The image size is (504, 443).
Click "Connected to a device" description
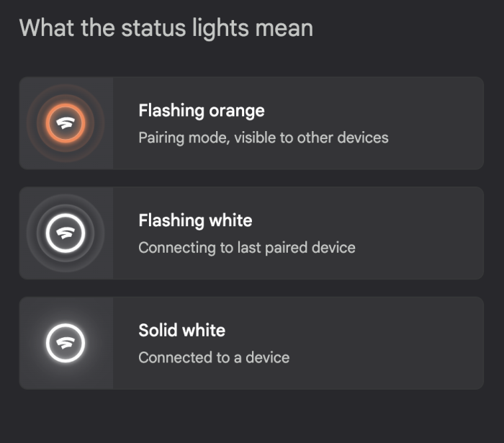coord(214,358)
